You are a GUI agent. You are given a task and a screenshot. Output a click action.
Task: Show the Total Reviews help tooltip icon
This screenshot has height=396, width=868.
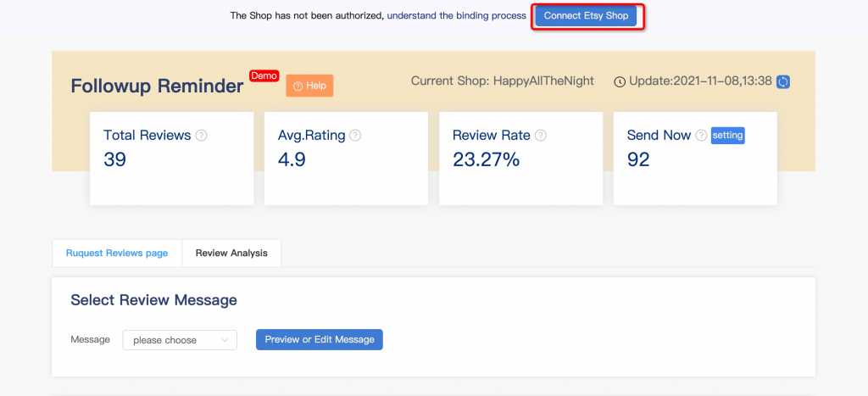pyautogui.click(x=202, y=136)
